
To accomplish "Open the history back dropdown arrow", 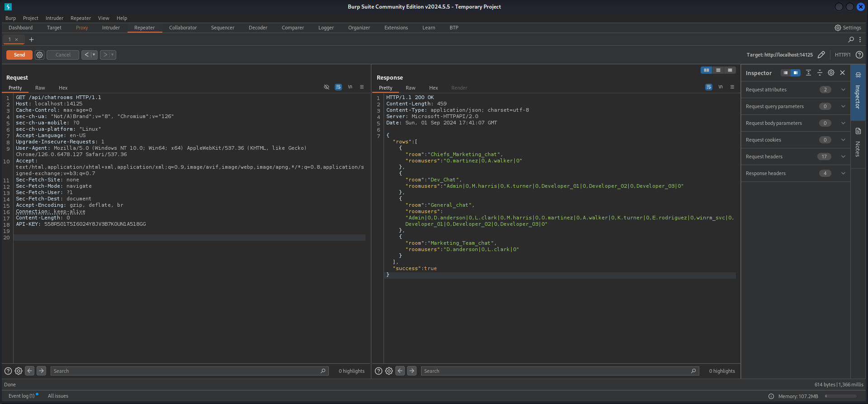I will [x=94, y=55].
